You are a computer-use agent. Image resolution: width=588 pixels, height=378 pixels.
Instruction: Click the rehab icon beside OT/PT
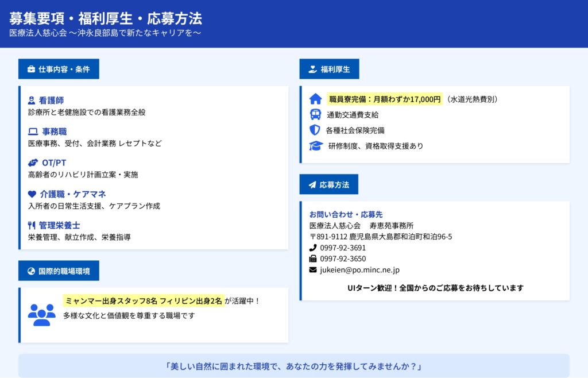click(x=33, y=163)
